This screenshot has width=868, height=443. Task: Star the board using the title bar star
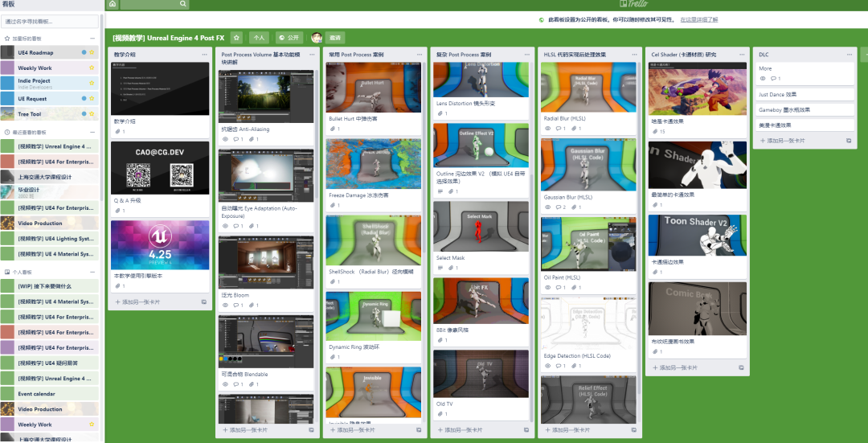236,38
